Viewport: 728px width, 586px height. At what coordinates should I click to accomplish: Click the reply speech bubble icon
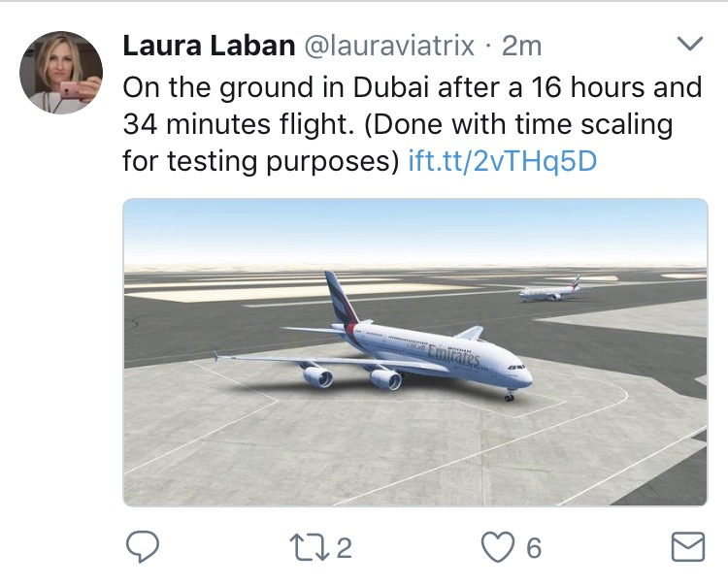coord(142,548)
